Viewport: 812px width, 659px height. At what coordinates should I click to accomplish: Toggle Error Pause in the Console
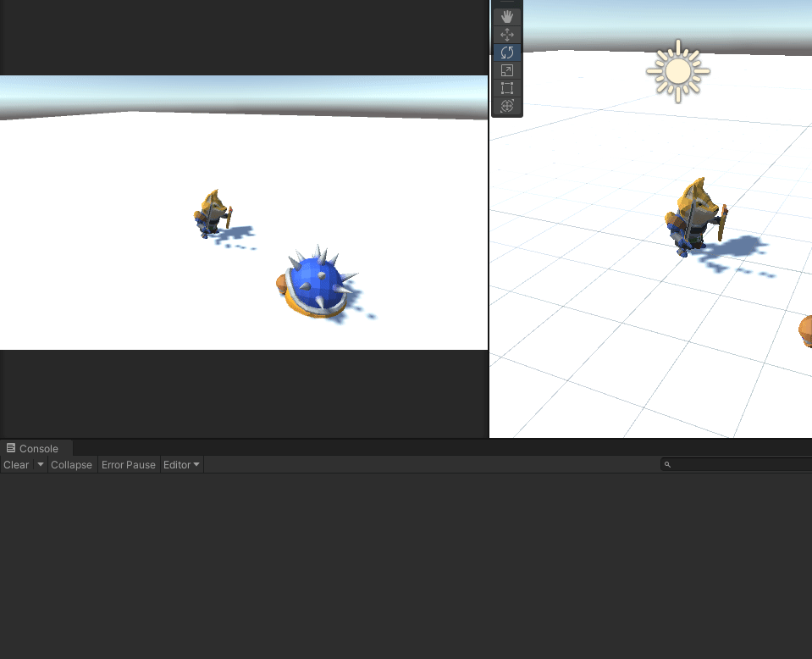pyautogui.click(x=129, y=465)
